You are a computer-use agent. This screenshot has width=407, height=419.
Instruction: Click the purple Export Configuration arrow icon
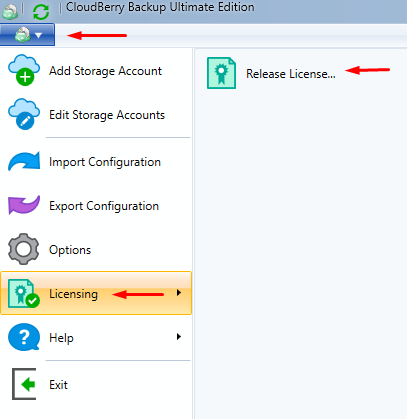pyautogui.click(x=24, y=205)
